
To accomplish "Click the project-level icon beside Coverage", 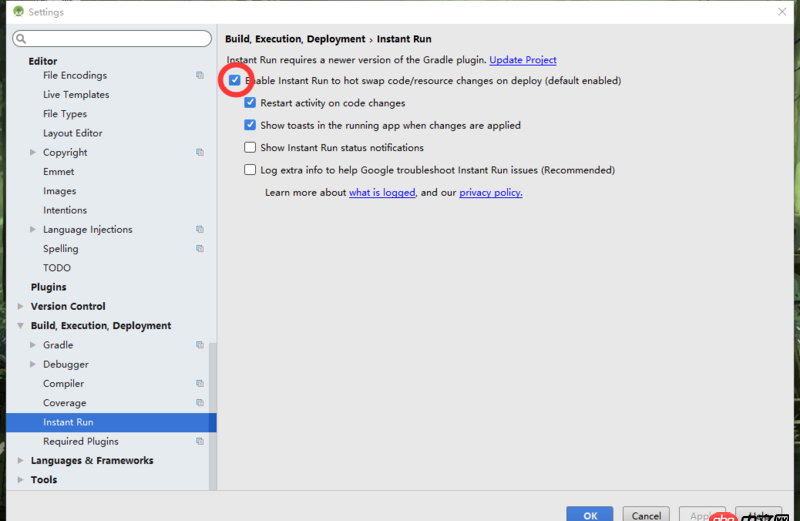I will coord(200,403).
